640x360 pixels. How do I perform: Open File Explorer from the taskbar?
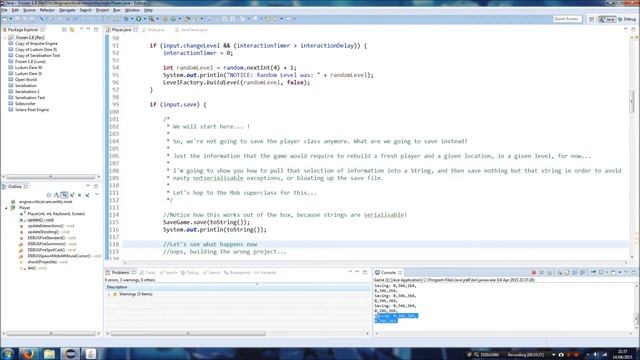coord(49,353)
